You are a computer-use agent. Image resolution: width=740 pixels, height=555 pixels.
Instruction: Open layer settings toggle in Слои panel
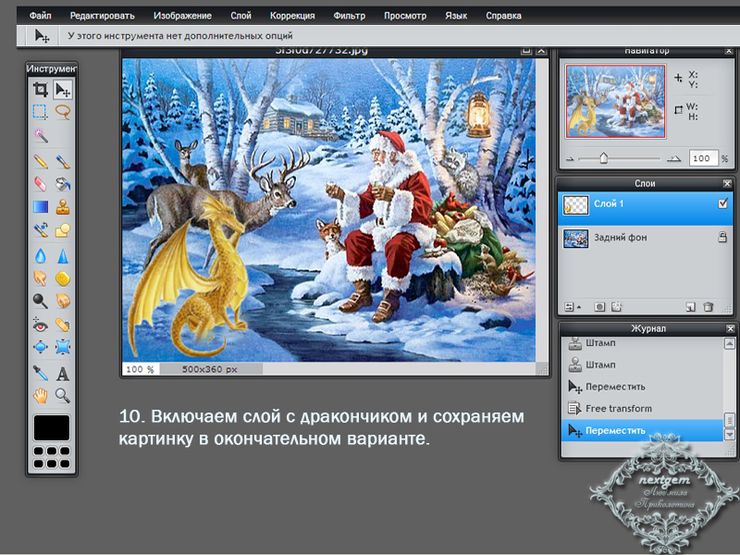coord(572,307)
